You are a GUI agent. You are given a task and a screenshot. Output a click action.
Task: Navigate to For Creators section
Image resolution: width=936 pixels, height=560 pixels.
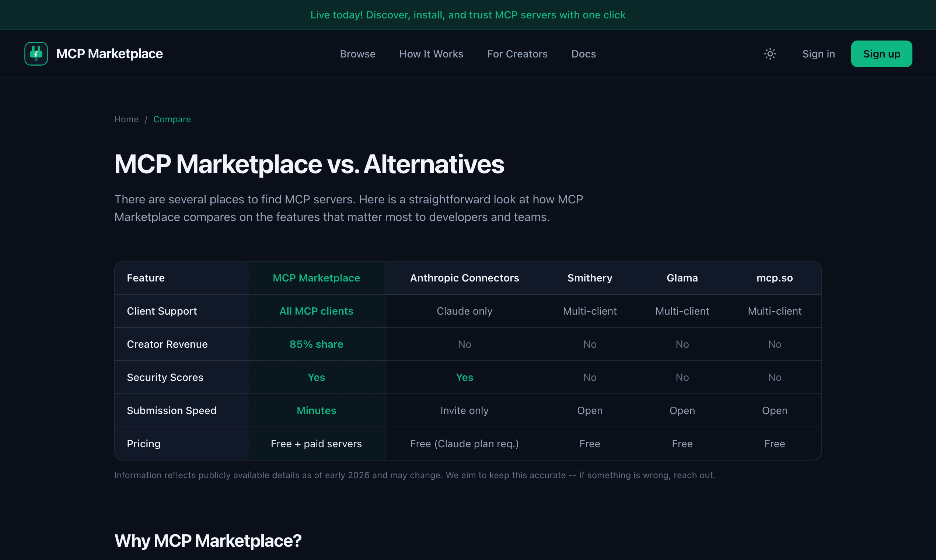pos(517,53)
